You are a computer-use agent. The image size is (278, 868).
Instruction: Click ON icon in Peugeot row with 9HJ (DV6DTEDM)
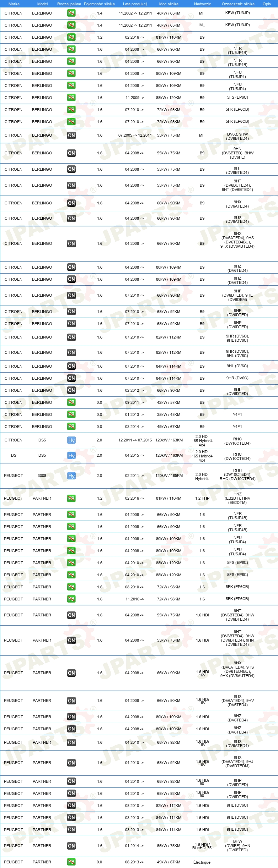(x=71, y=763)
